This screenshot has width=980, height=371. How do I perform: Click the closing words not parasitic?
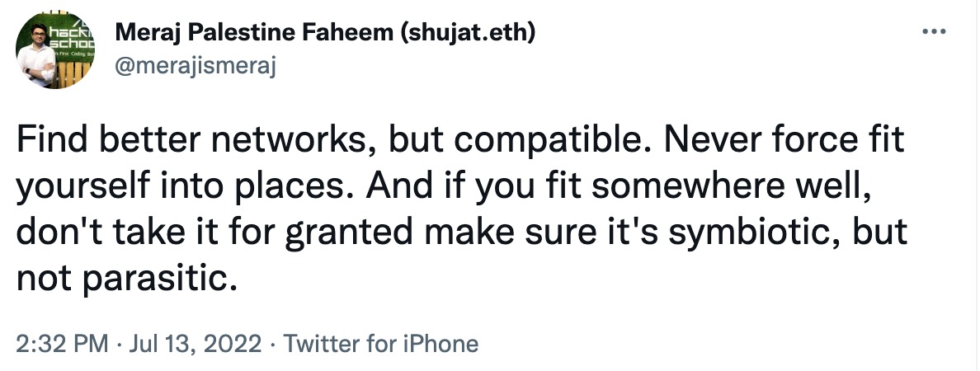coord(127,279)
